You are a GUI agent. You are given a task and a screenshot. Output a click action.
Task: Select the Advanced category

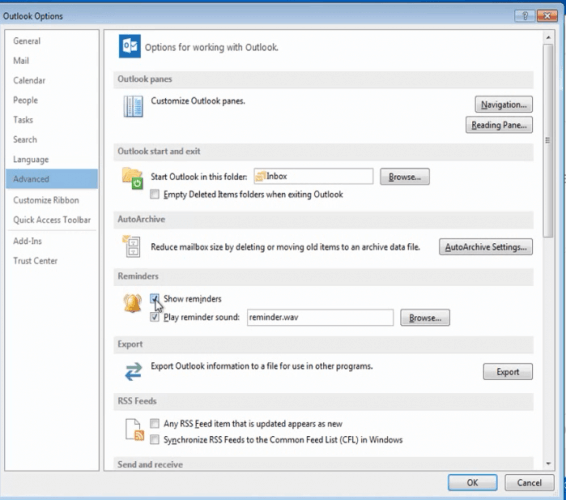point(52,179)
